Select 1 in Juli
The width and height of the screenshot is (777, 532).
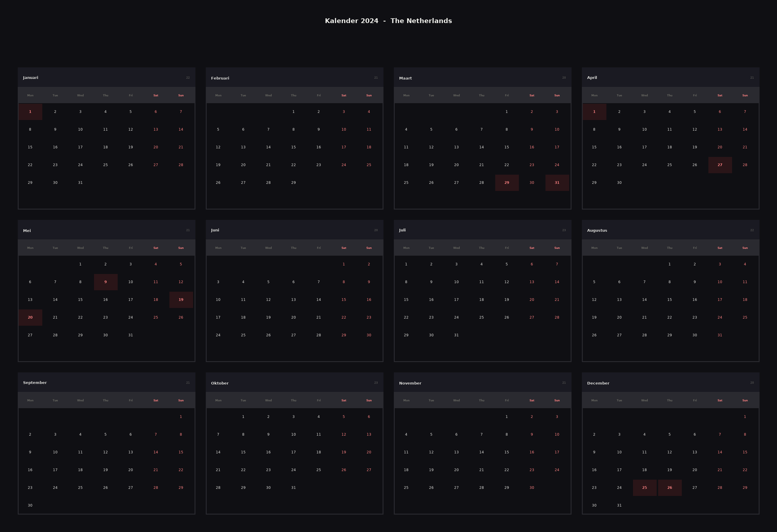pyautogui.click(x=406, y=264)
